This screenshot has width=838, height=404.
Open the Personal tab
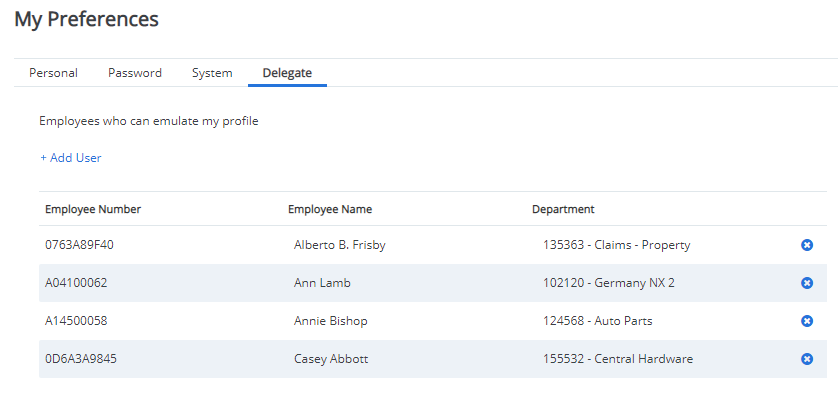(53, 73)
